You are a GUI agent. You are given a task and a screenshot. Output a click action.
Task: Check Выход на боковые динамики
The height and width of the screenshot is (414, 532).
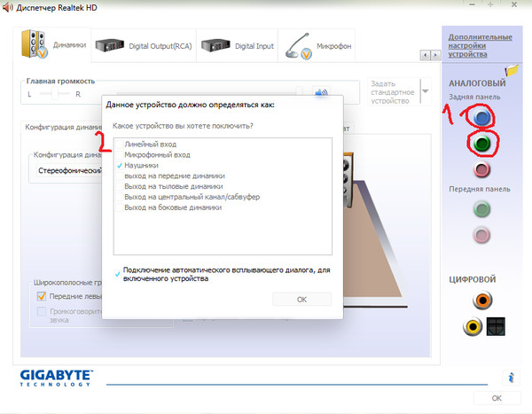point(120,207)
